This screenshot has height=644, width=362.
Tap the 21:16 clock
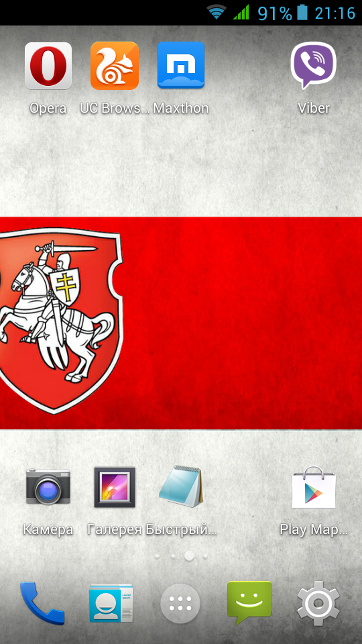click(x=335, y=13)
